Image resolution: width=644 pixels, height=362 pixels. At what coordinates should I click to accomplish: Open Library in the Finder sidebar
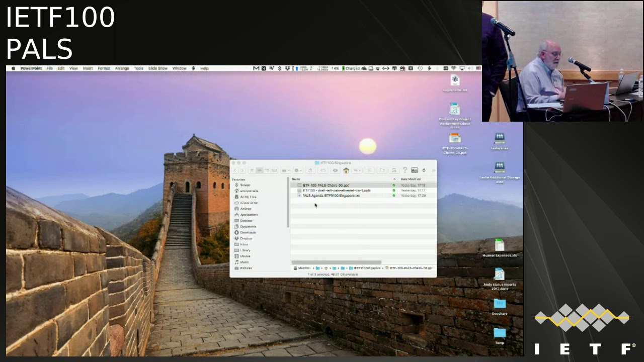click(245, 250)
